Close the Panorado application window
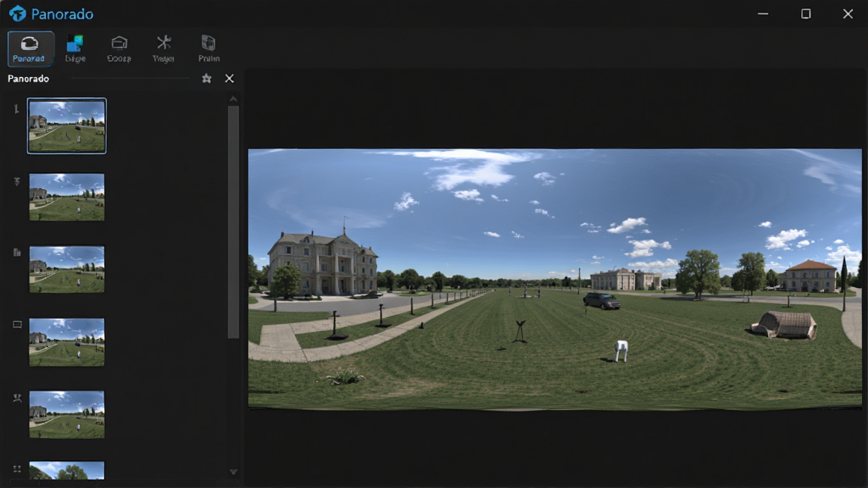Viewport: 868px width, 488px height. [848, 14]
